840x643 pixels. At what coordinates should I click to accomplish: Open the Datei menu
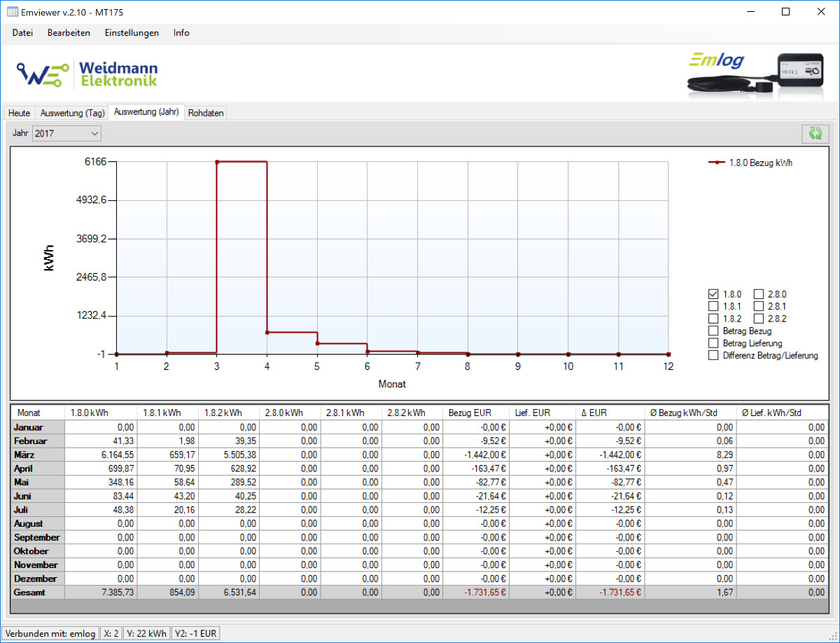[x=22, y=33]
